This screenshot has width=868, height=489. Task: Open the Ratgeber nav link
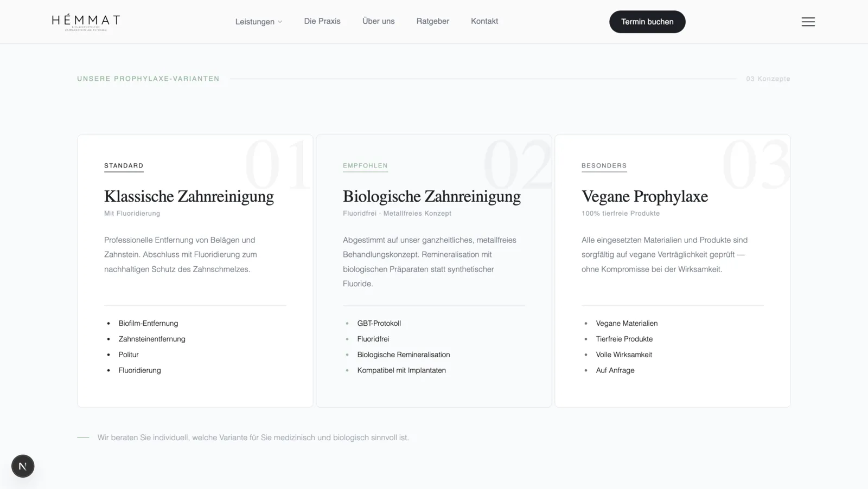click(x=432, y=21)
